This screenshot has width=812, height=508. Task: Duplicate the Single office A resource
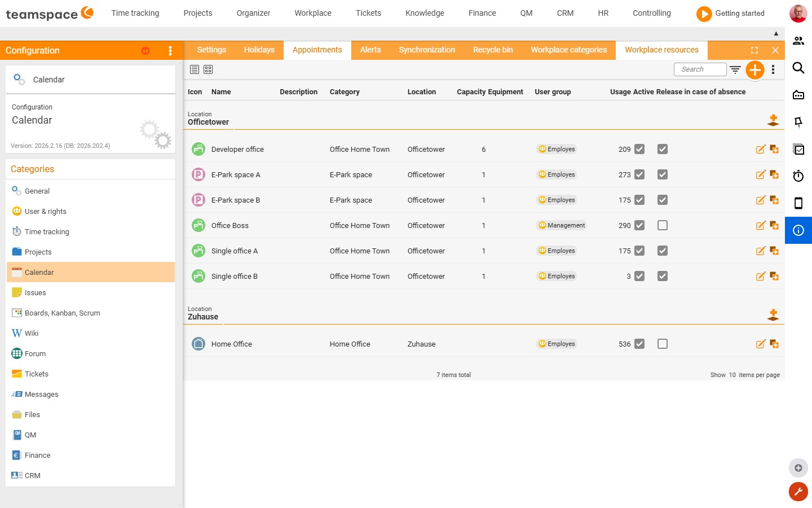click(x=774, y=251)
